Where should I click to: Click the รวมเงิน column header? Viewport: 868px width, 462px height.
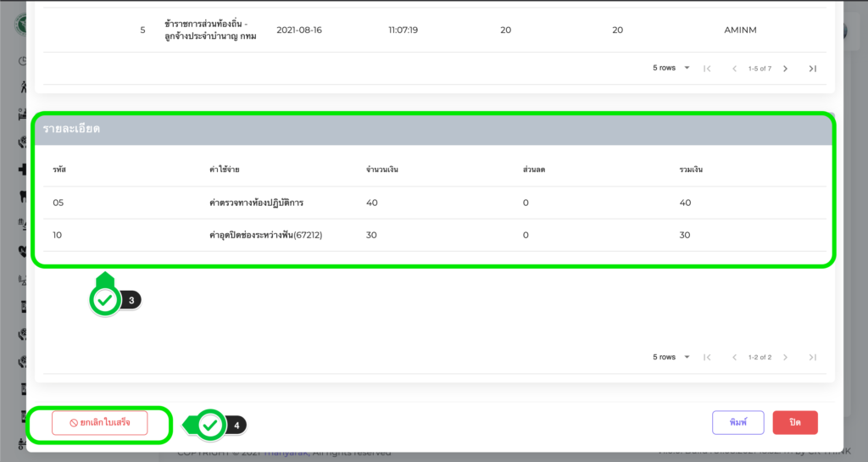691,170
